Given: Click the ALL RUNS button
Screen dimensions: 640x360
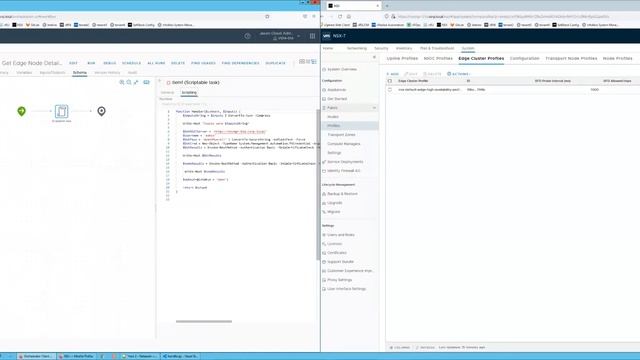Looking at the screenshot, I should coord(156,63).
